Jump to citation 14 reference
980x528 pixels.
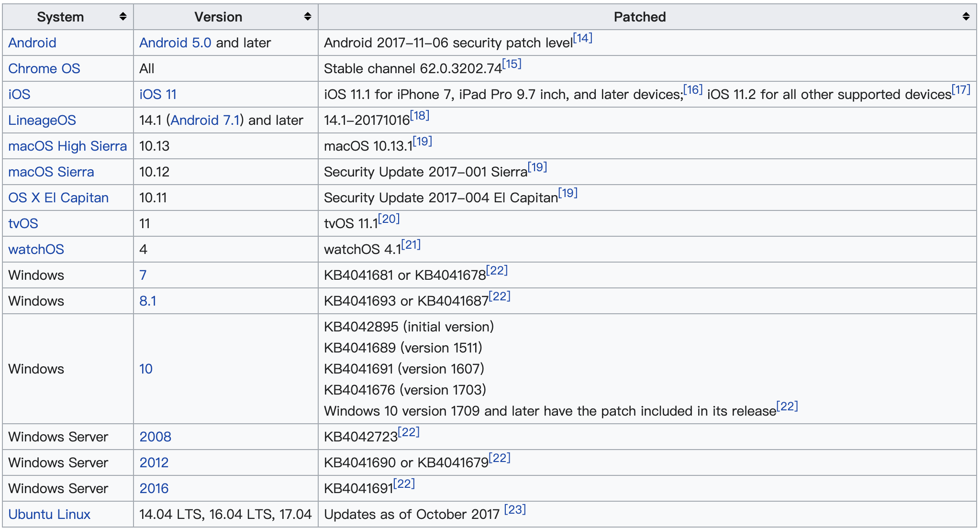582,38
